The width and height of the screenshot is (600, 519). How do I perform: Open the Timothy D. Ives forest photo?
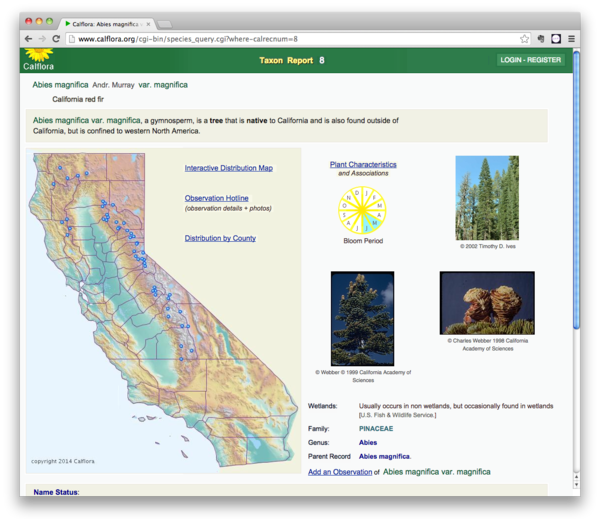tap(487, 198)
